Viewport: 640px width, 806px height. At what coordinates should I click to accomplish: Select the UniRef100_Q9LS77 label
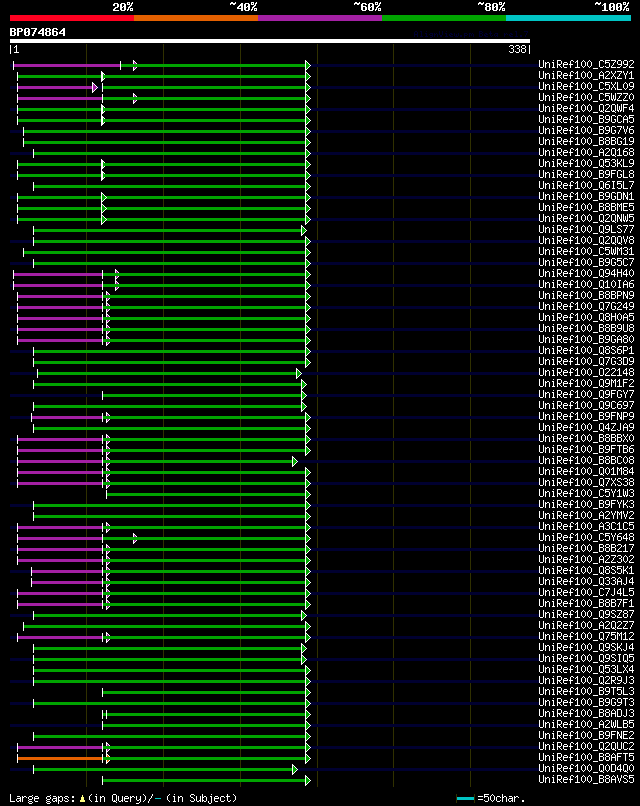click(586, 230)
